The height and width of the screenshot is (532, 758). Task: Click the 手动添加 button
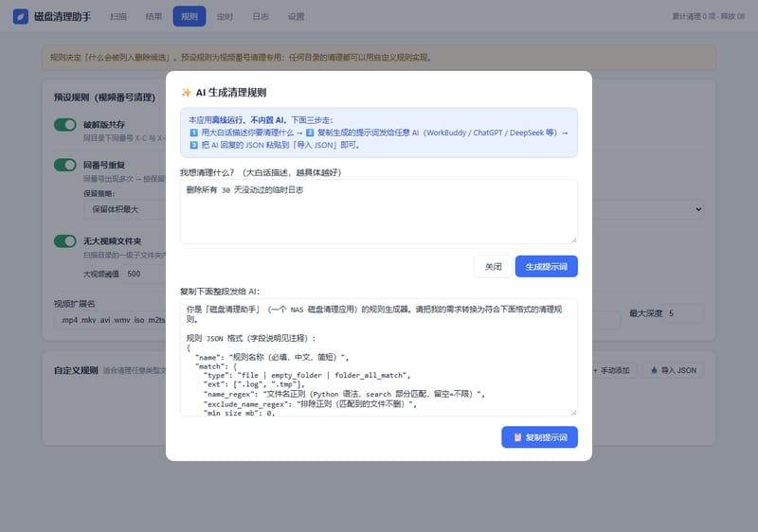611,370
